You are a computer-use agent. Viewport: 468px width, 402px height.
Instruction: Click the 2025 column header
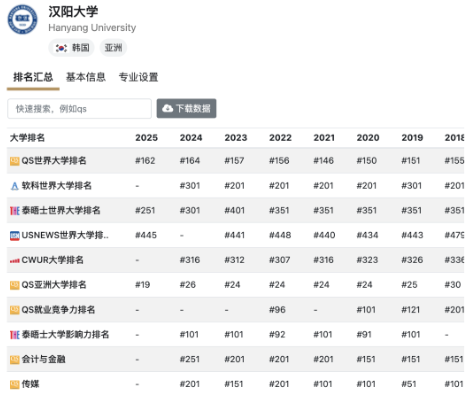coord(146,138)
